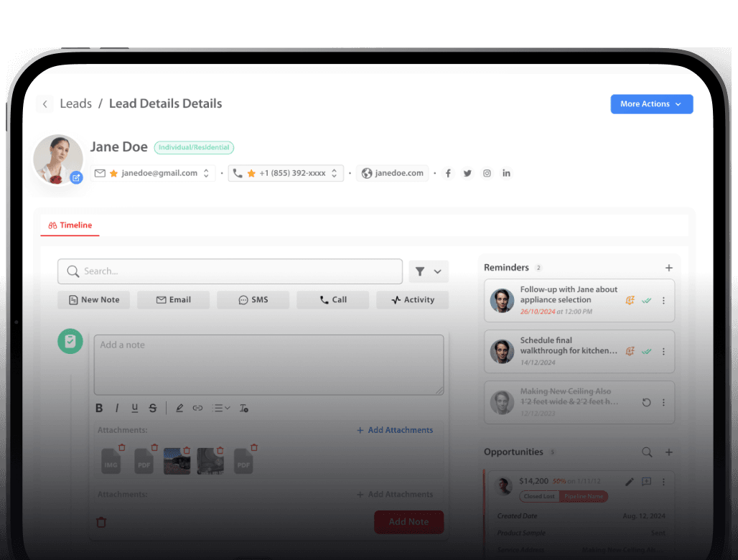Expand the timeline filter dropdown
The width and height of the screenshot is (738, 560).
click(x=429, y=271)
